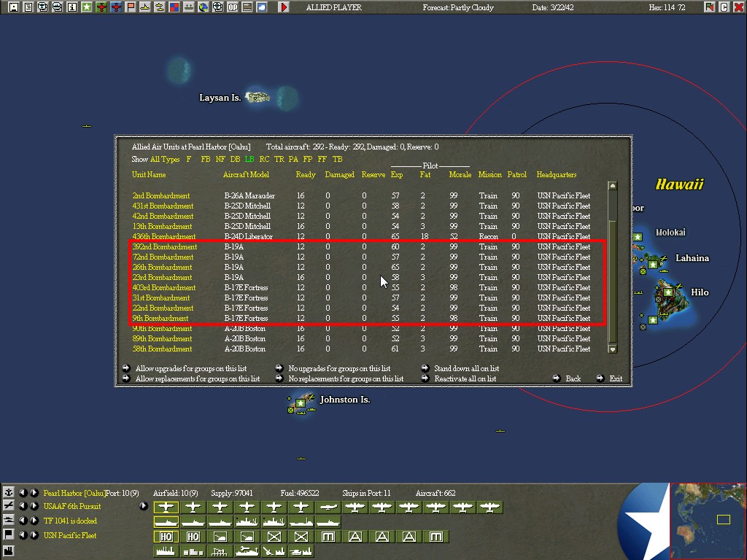Click the red plane on green background icon
This screenshot has height=560, width=747.
coord(101,7)
